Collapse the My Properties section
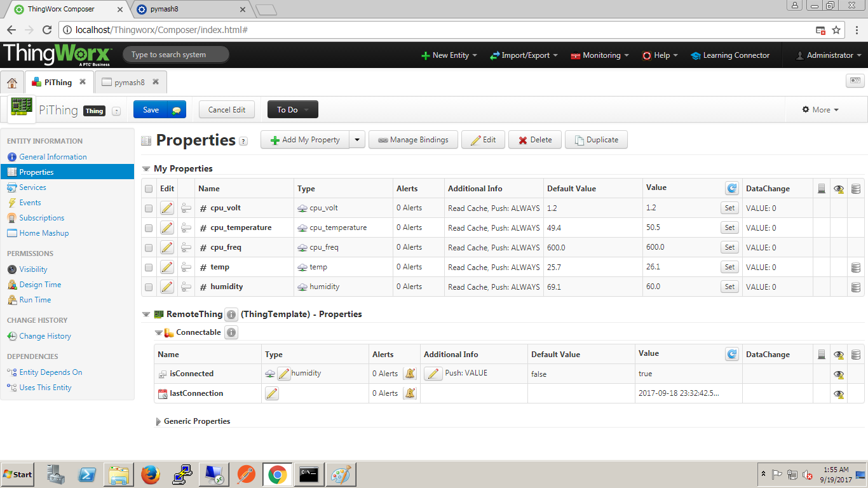 (146, 169)
